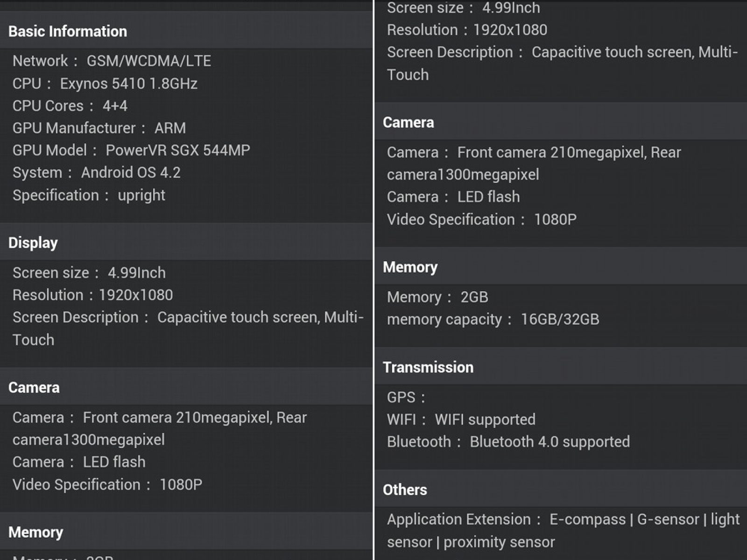Viewport: 747px width, 560px height.
Task: Tap the Basic Information section header
Action: tap(68, 31)
